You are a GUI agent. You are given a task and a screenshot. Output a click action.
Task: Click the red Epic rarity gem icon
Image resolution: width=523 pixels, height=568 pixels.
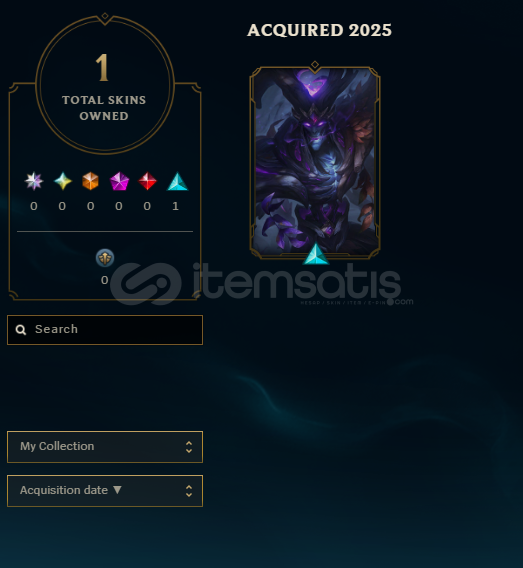(147, 181)
